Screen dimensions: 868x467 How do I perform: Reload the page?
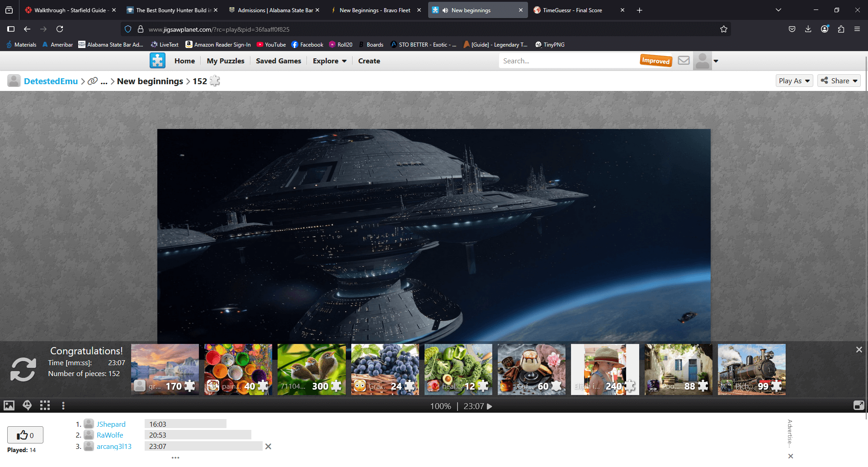[60, 29]
